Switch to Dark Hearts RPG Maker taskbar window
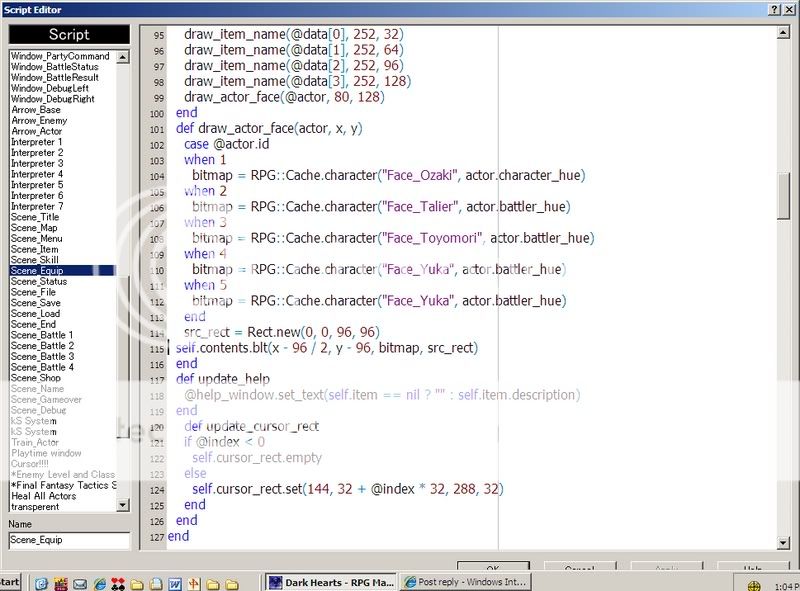The height and width of the screenshot is (591, 800). [x=331, y=582]
